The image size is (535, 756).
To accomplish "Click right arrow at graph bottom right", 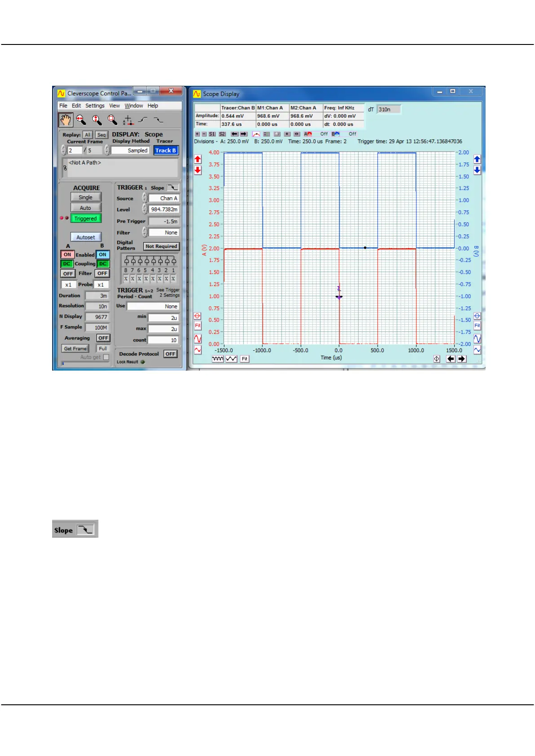I will click(462, 359).
